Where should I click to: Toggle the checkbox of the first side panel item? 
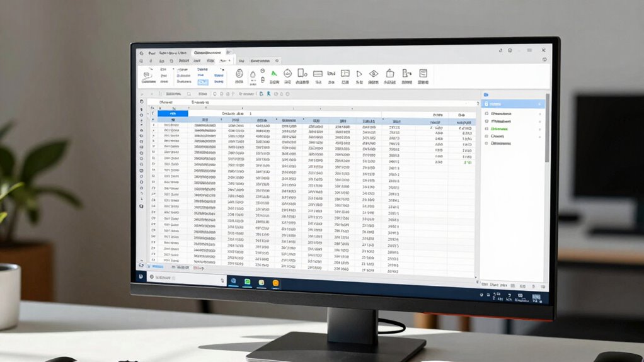[486, 113]
